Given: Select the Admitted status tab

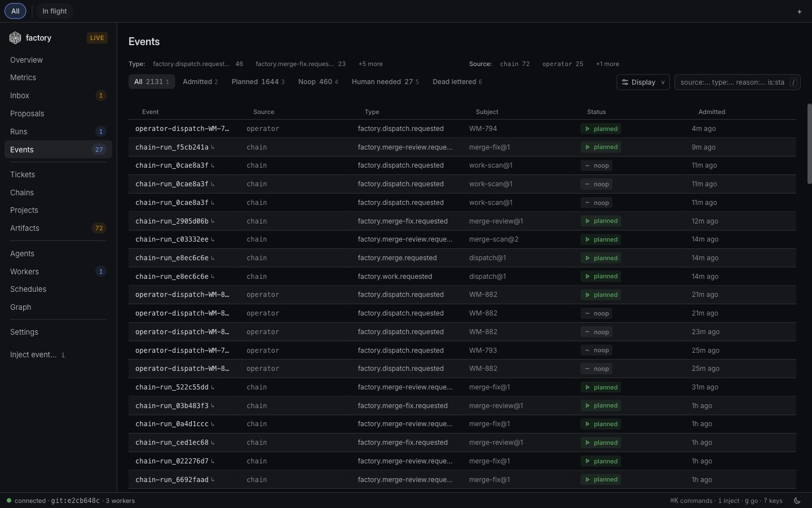Looking at the screenshot, I should click(x=200, y=82).
